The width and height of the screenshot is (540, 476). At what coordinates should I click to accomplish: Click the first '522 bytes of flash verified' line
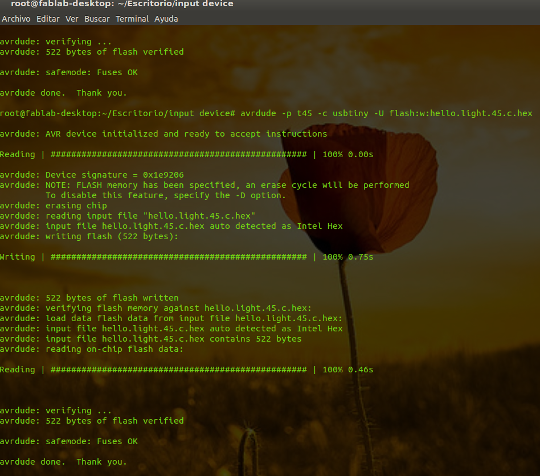tap(92, 52)
